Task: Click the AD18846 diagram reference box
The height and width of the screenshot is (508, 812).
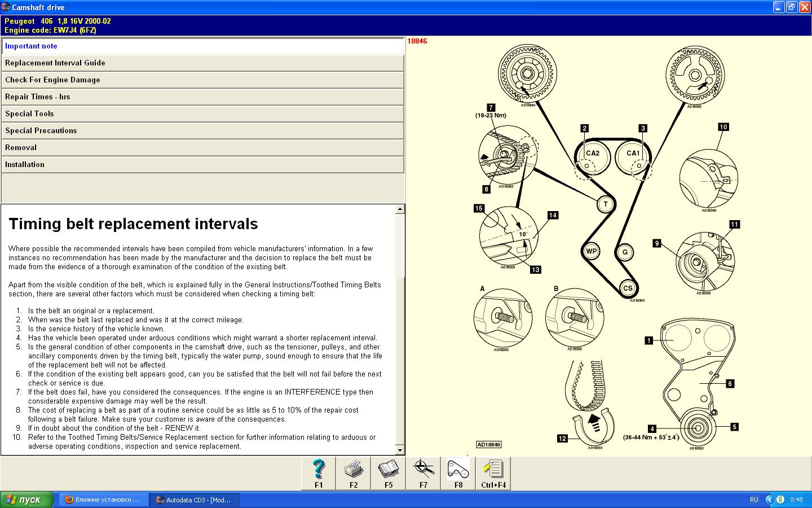Action: click(x=488, y=445)
